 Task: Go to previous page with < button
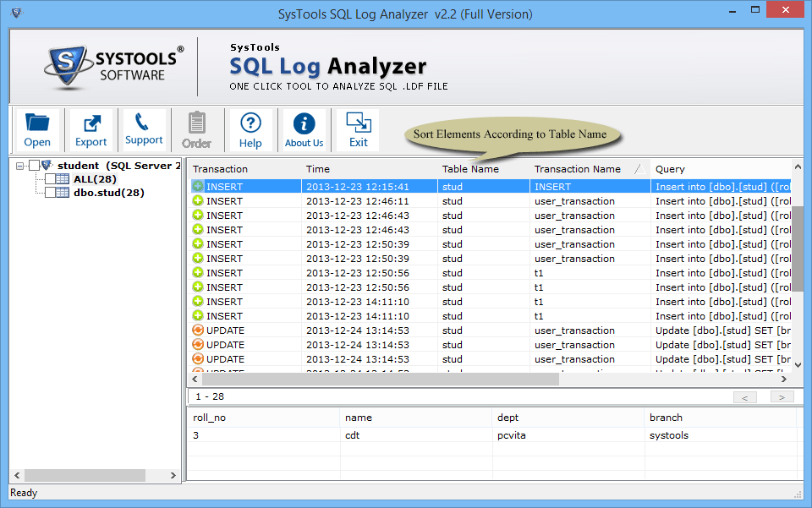(744, 397)
